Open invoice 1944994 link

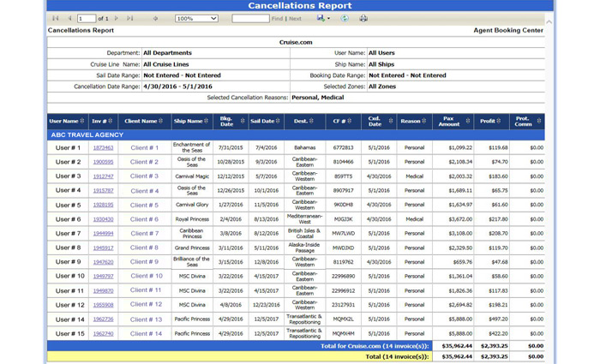tap(104, 233)
